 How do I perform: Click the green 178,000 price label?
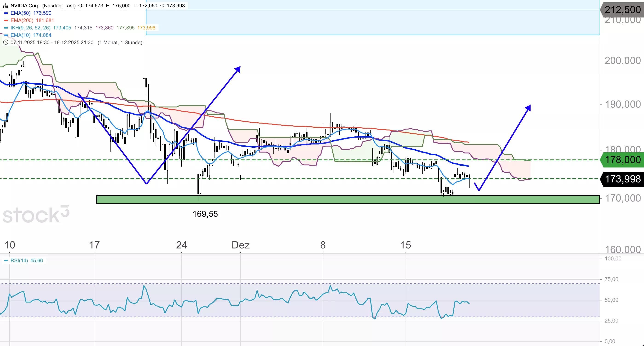622,160
